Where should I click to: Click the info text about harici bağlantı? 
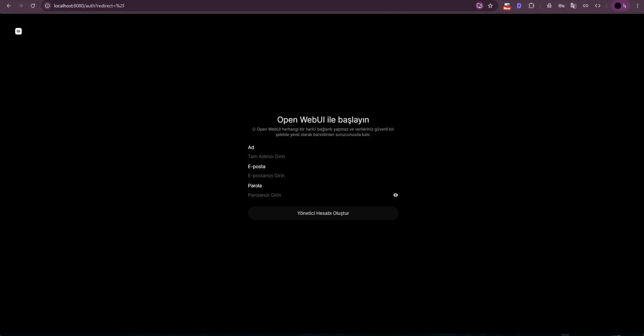(x=323, y=132)
